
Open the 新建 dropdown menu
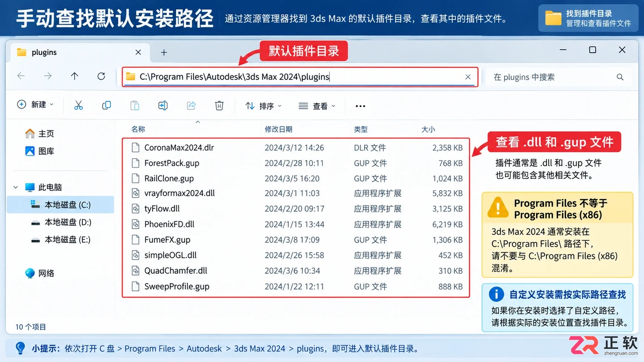pos(35,105)
